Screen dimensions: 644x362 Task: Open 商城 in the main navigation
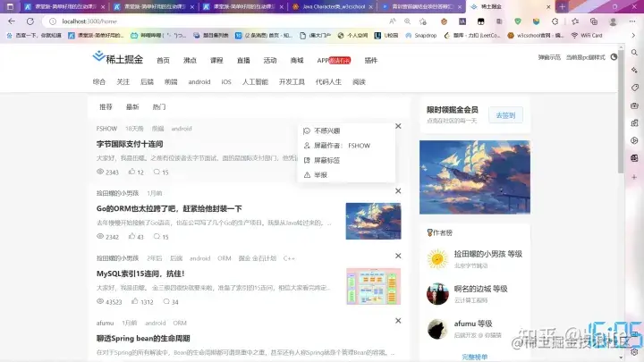coord(297,61)
